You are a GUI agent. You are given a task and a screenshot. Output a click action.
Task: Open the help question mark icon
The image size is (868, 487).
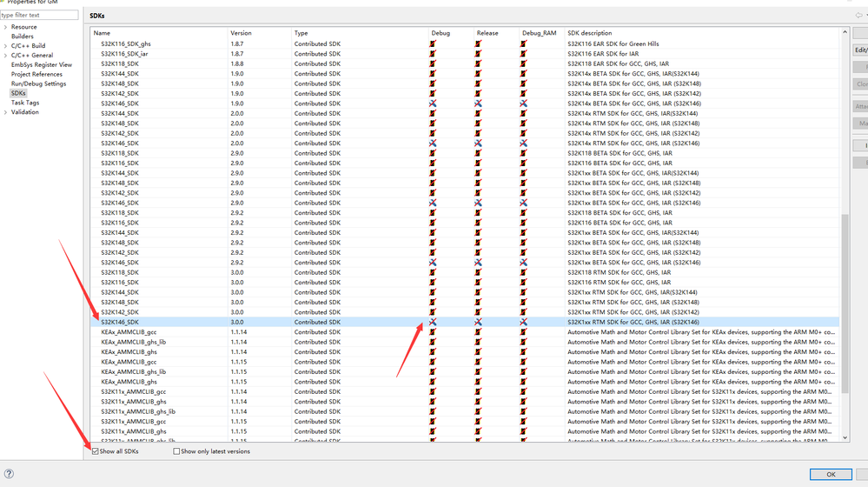tap(9, 474)
